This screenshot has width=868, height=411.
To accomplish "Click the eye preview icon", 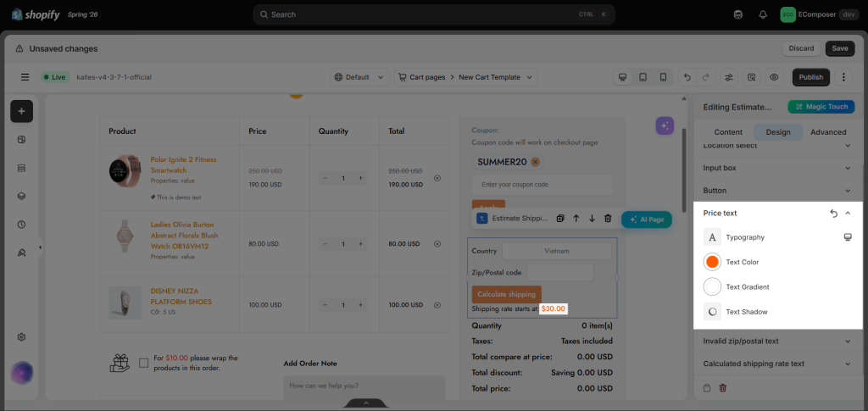I will coord(774,77).
